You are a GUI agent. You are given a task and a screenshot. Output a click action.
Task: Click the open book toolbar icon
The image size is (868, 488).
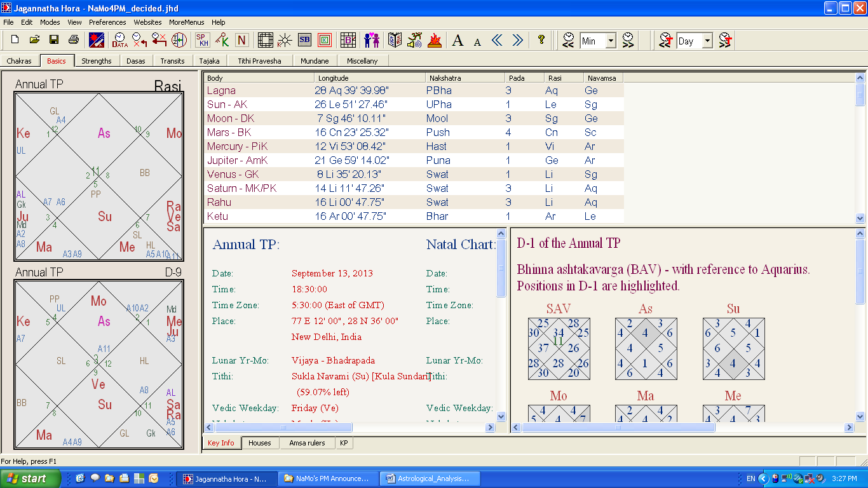395,40
